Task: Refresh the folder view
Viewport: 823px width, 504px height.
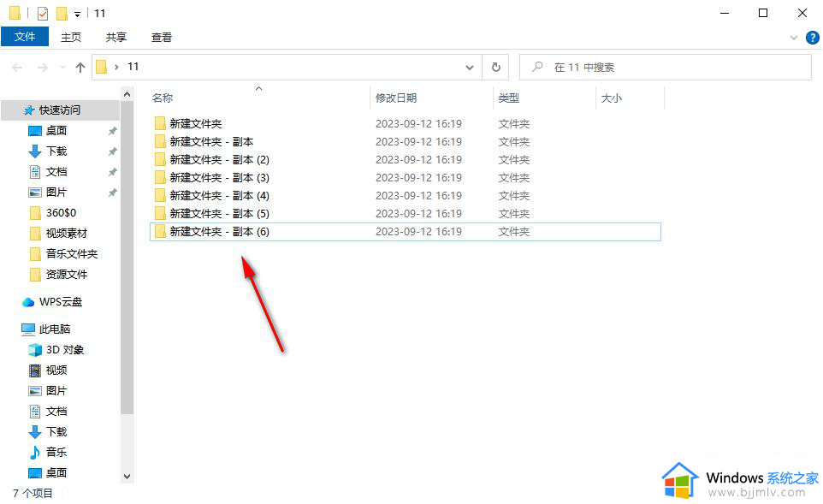Action: pyautogui.click(x=496, y=68)
